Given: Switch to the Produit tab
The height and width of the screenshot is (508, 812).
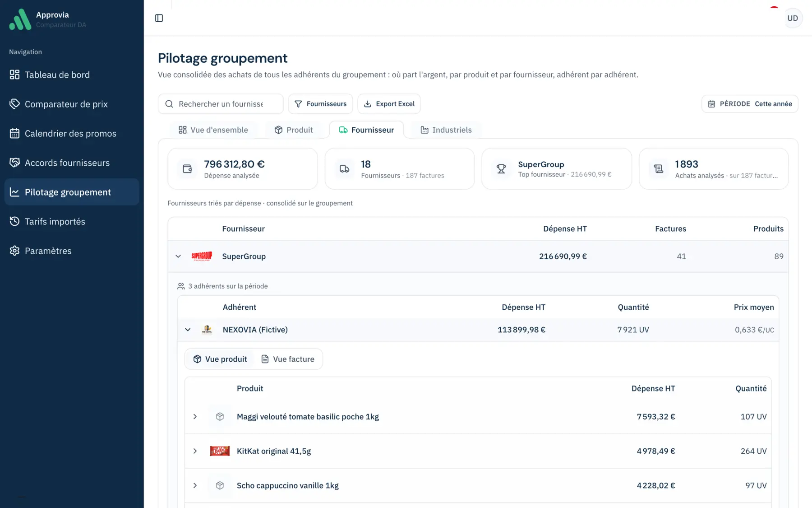Looking at the screenshot, I should 294,130.
